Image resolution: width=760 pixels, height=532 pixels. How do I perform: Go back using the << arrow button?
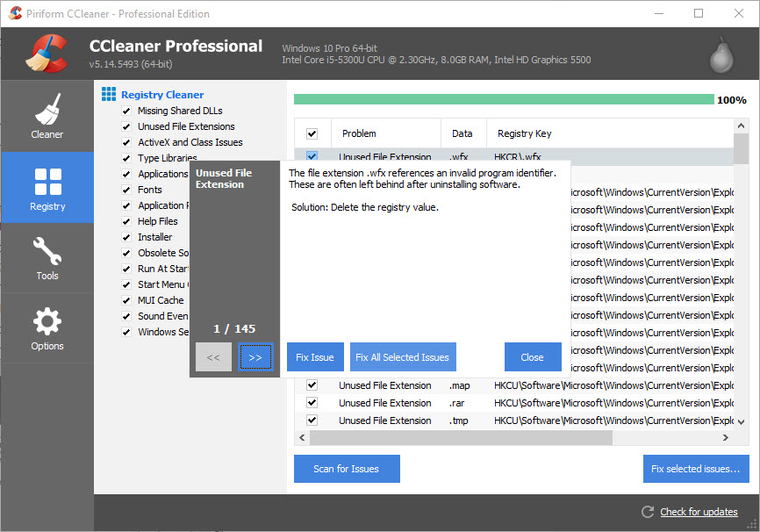213,356
